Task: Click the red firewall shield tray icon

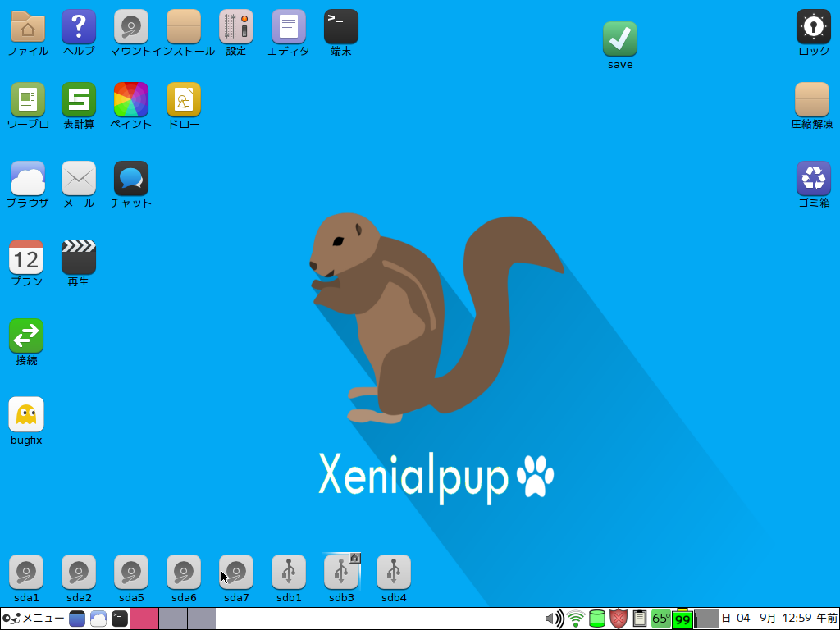Action: [x=619, y=619]
